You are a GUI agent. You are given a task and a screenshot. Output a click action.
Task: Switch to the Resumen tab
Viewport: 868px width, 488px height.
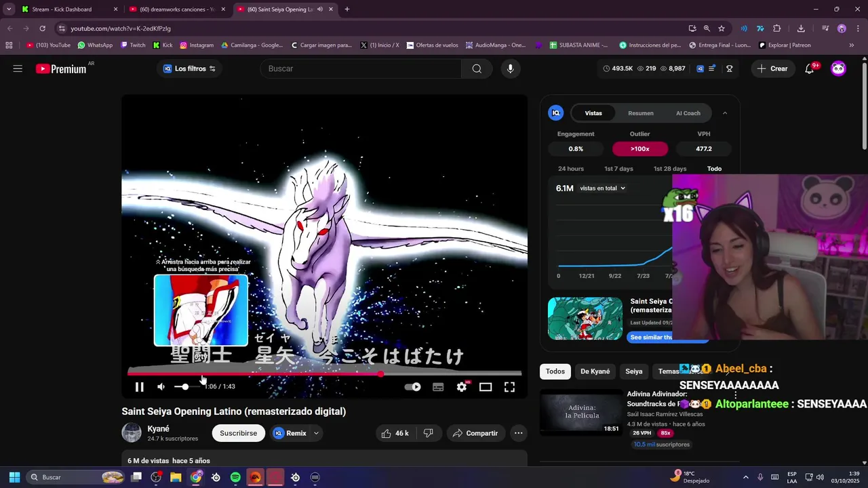[x=641, y=113]
